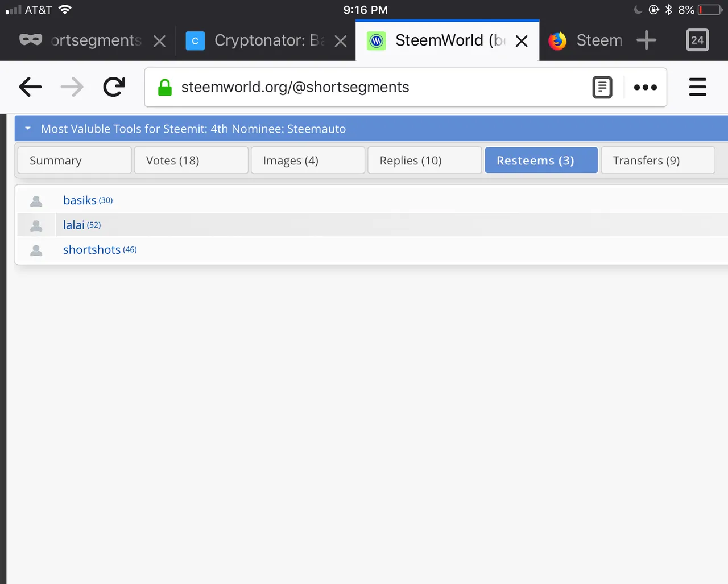Image resolution: width=728 pixels, height=584 pixels.
Task: Switch to the Summary tab
Action: pyautogui.click(x=75, y=161)
